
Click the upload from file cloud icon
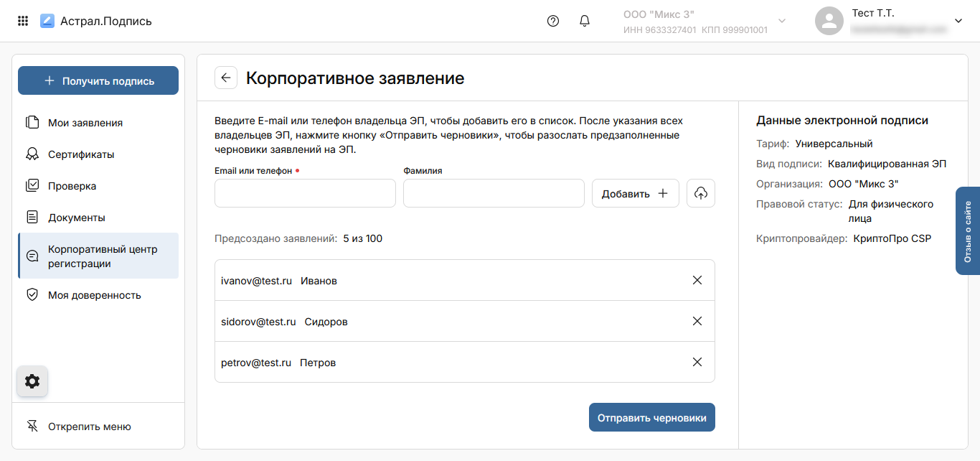coord(701,193)
